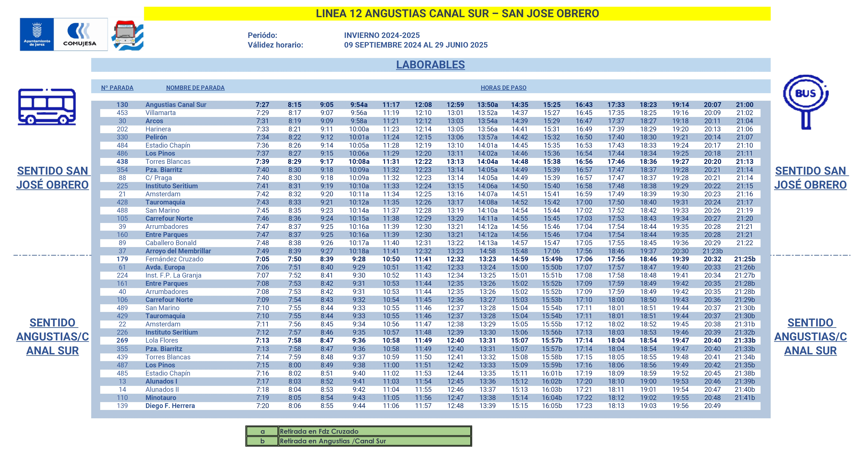Click stop number 438
Screen dimensions: 868x453
click(x=122, y=162)
